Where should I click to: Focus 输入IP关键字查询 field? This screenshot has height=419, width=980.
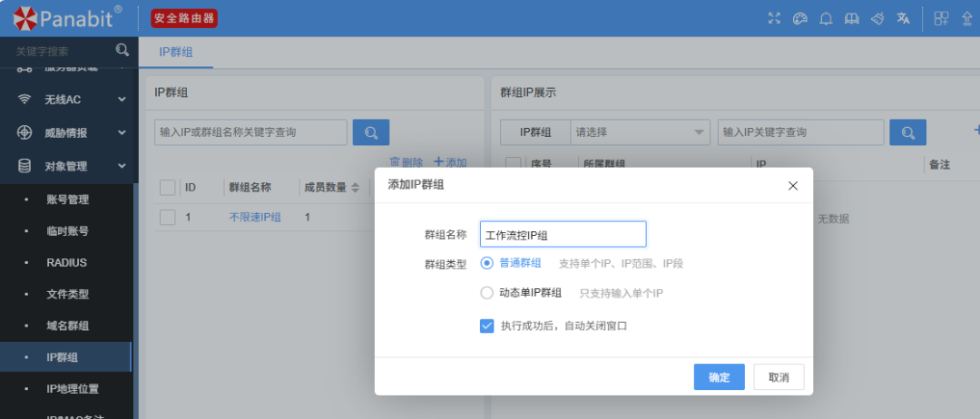pos(800,132)
